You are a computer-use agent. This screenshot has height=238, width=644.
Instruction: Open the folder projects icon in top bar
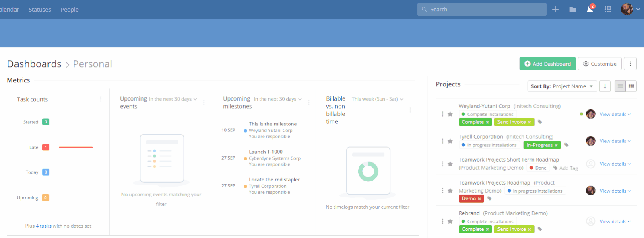click(572, 9)
